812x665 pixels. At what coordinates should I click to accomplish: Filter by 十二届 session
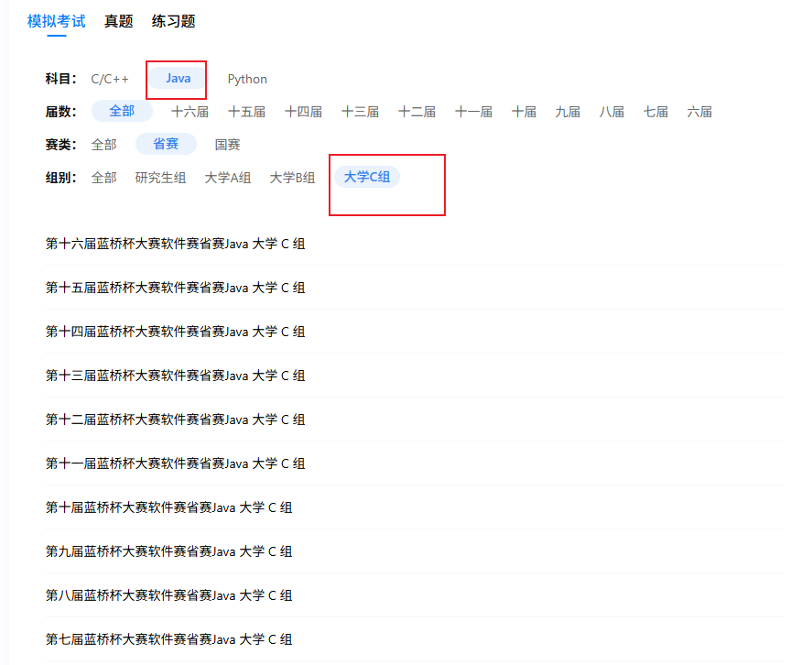coord(417,112)
